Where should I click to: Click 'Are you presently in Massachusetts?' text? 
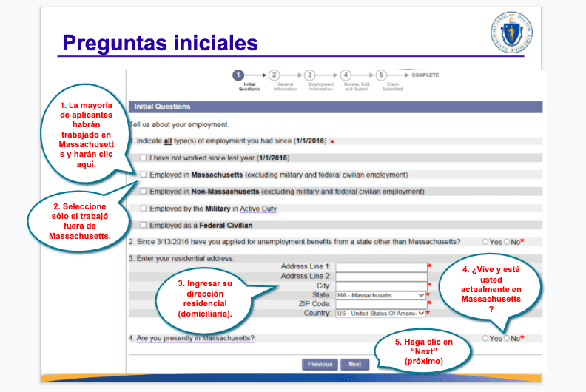coord(195,338)
